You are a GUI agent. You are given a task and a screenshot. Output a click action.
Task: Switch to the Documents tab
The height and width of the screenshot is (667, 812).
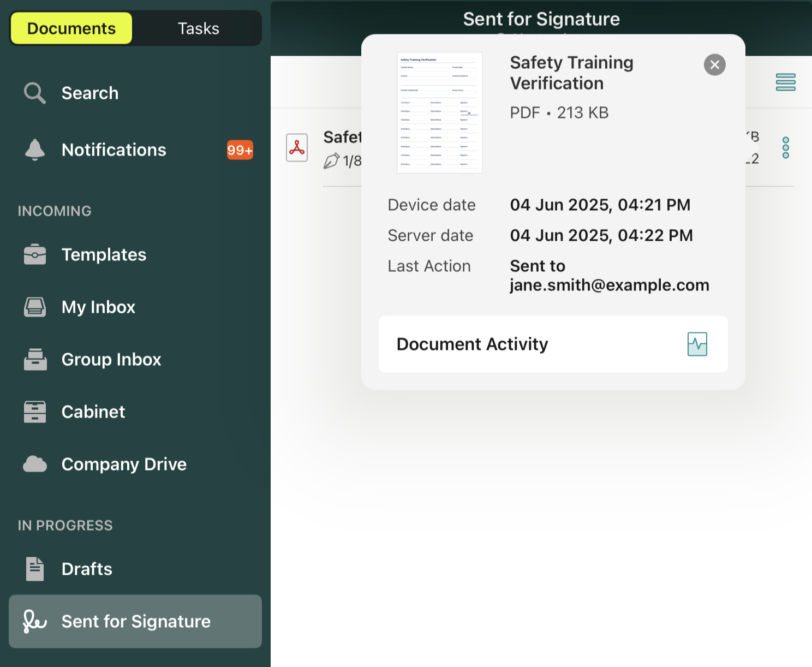[x=71, y=28]
